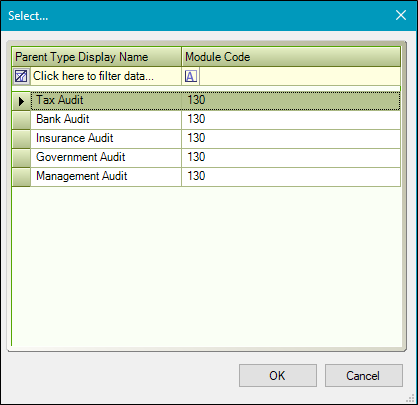Select Management Audit module code cell

291,177
